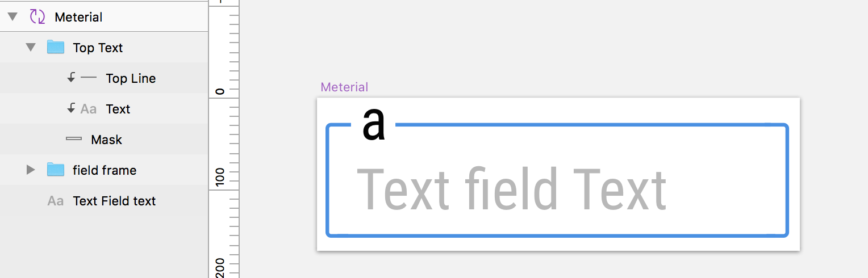The image size is (868, 278).
Task: Click the purple Meterial symbol icon
Action: [x=37, y=17]
